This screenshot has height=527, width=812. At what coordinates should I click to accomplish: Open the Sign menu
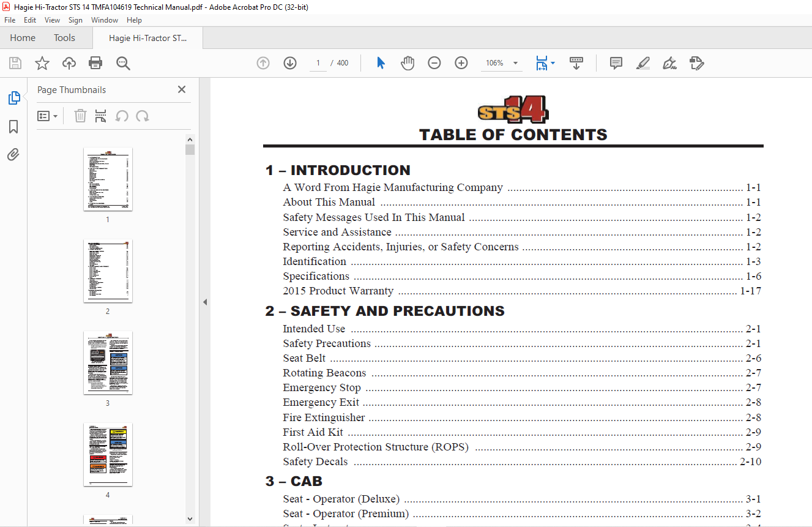pos(75,20)
